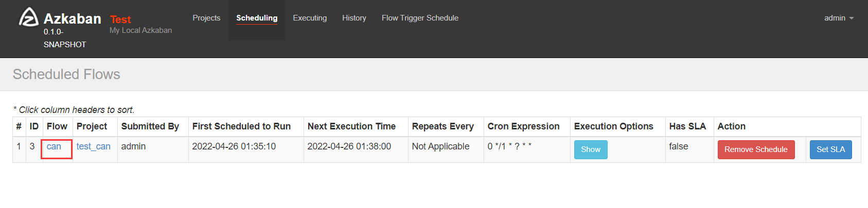Viewport: 868px width, 208px height.
Task: Show execution options for schedule
Action: point(591,149)
